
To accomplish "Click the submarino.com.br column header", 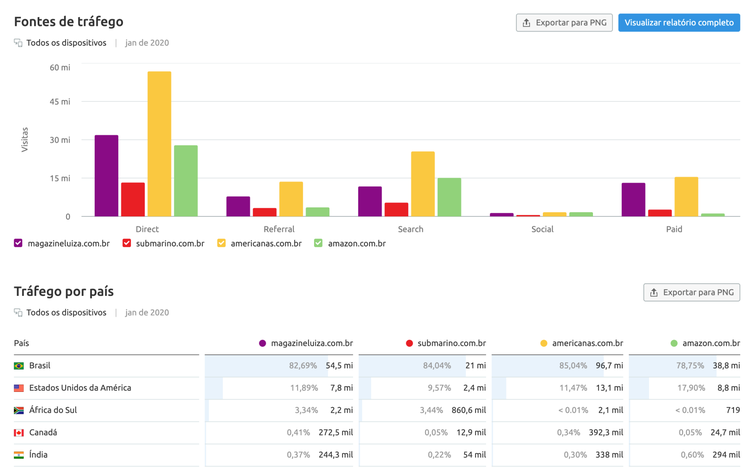I will pos(452,343).
